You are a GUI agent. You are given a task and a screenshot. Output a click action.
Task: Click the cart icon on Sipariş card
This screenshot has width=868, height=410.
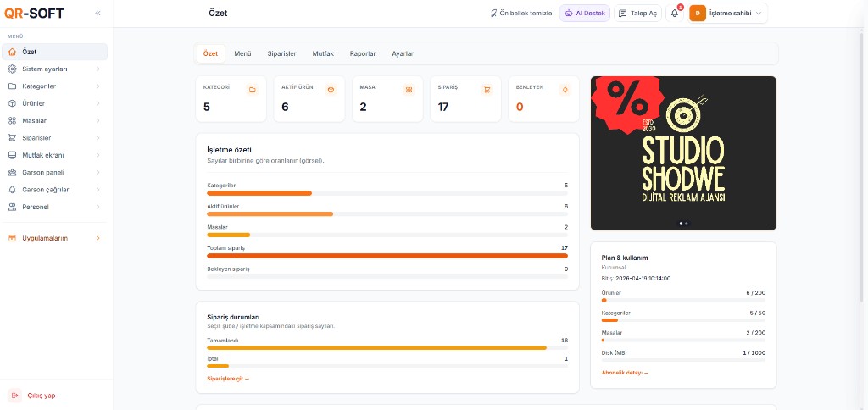pos(487,89)
